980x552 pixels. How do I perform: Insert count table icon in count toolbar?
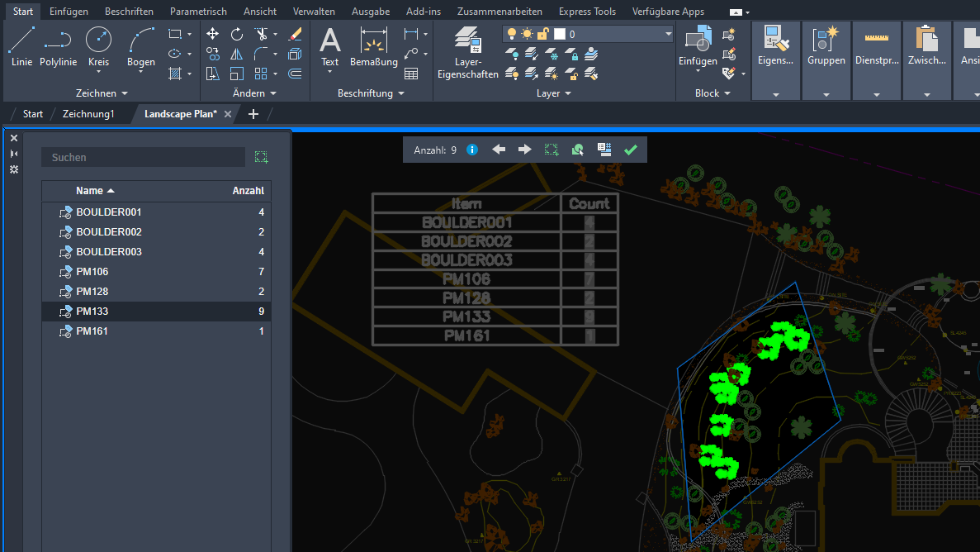tap(604, 150)
